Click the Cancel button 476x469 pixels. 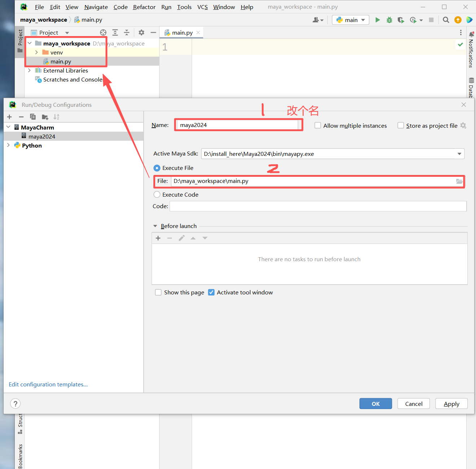point(414,404)
